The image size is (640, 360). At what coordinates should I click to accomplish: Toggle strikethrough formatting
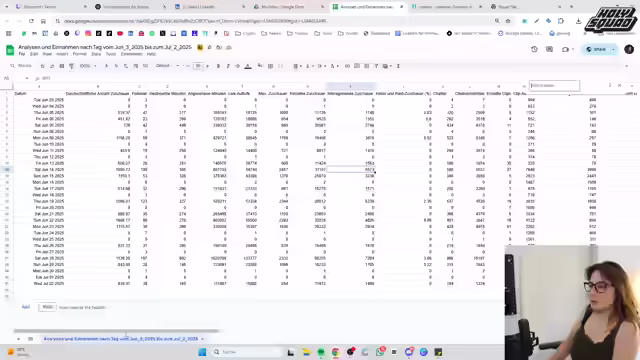(x=238, y=66)
